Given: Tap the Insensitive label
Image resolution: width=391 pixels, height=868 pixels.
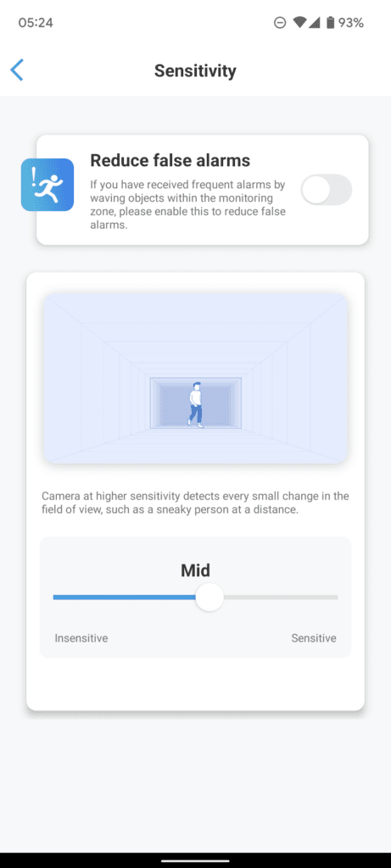Looking at the screenshot, I should (x=81, y=638).
